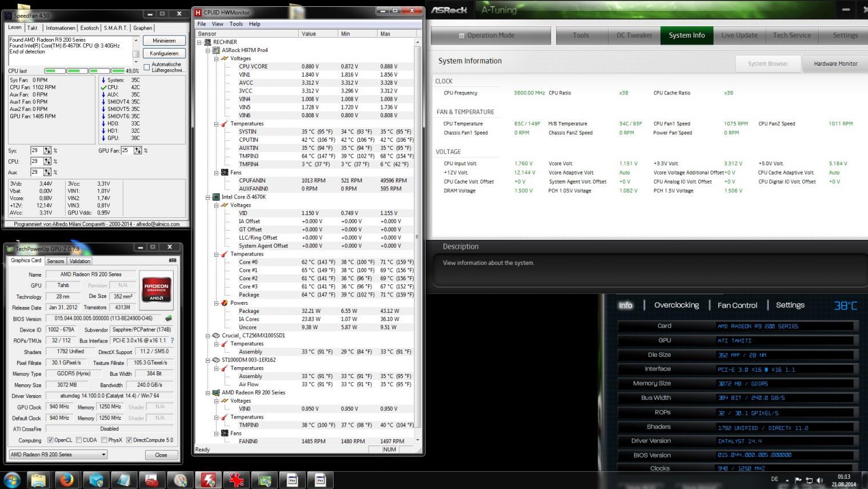The image size is (868, 489).
Task: Click the Aux fan percentage input field
Action: click(37, 172)
